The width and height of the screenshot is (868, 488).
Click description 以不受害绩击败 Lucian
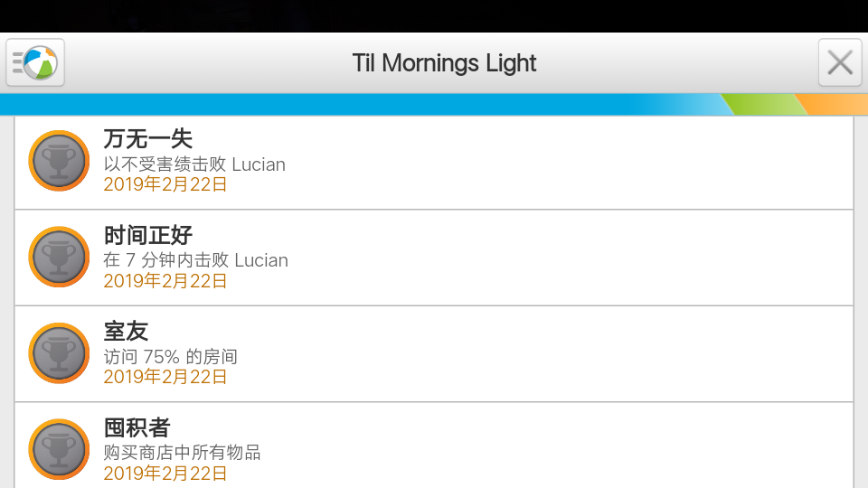click(194, 164)
